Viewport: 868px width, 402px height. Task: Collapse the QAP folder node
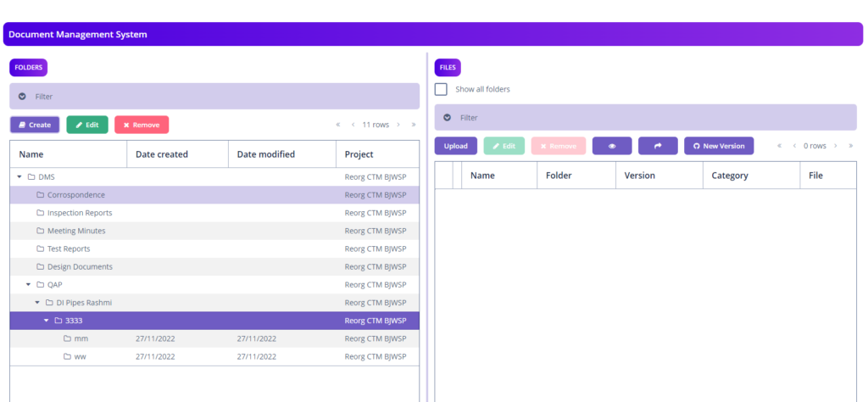[x=28, y=285]
